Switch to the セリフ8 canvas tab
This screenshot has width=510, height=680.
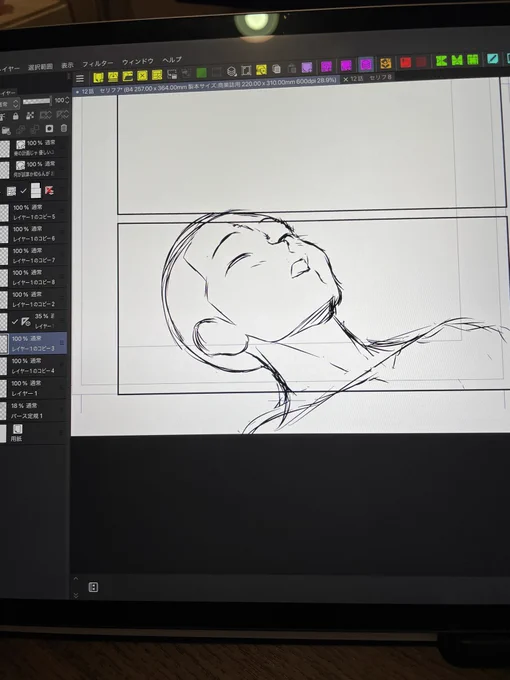pyautogui.click(x=380, y=77)
